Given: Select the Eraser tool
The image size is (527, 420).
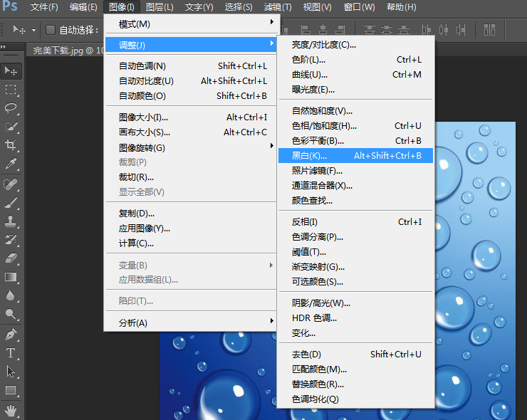Looking at the screenshot, I should 11,258.
